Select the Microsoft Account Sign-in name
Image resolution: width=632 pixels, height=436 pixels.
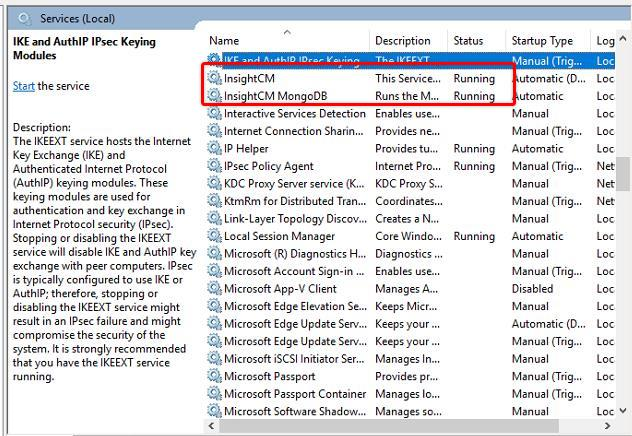coord(294,271)
